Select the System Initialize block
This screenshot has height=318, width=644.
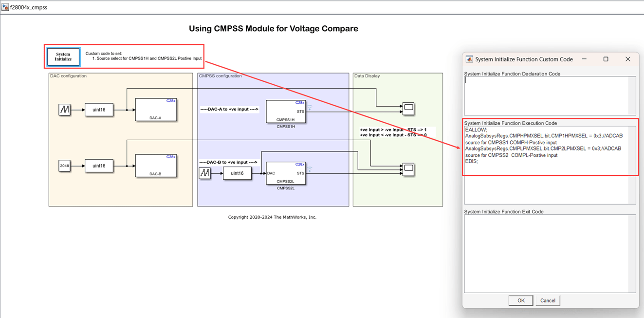tap(63, 56)
